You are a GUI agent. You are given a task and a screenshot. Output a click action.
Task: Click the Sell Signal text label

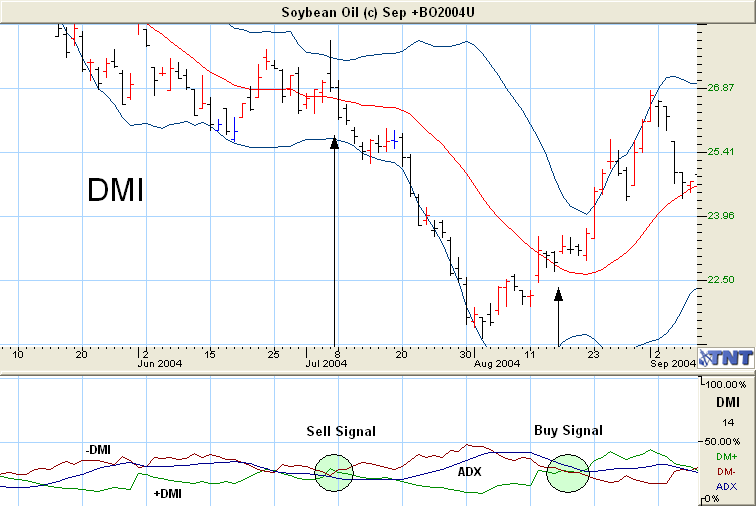coord(341,431)
